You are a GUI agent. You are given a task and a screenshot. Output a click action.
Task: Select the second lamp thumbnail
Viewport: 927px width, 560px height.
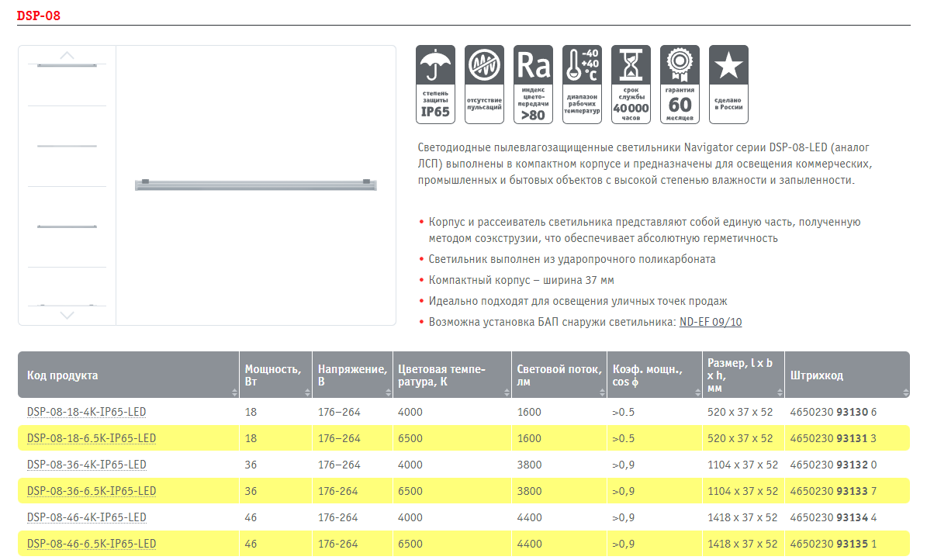67,146
